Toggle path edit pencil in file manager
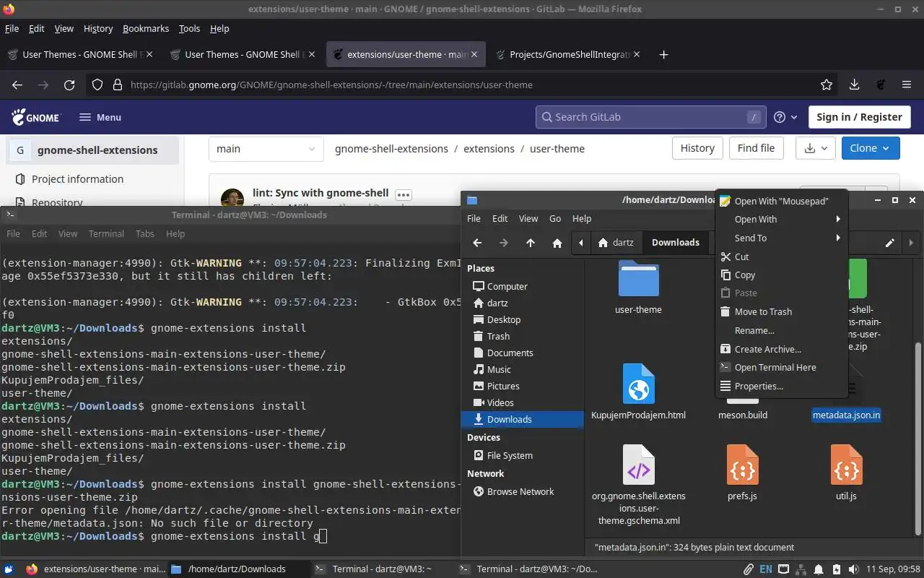Screen dimensions: 924x578 coord(890,243)
